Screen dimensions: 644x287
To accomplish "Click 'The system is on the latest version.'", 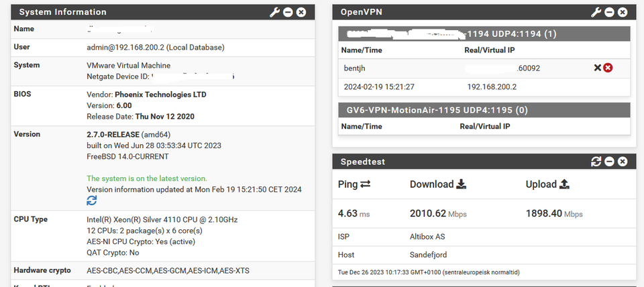I will 147,178.
